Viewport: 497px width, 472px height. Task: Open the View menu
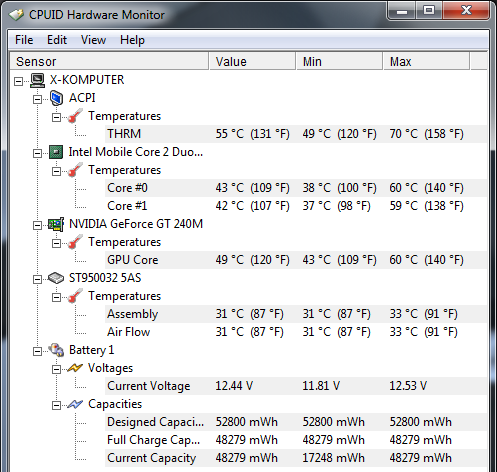pos(93,40)
